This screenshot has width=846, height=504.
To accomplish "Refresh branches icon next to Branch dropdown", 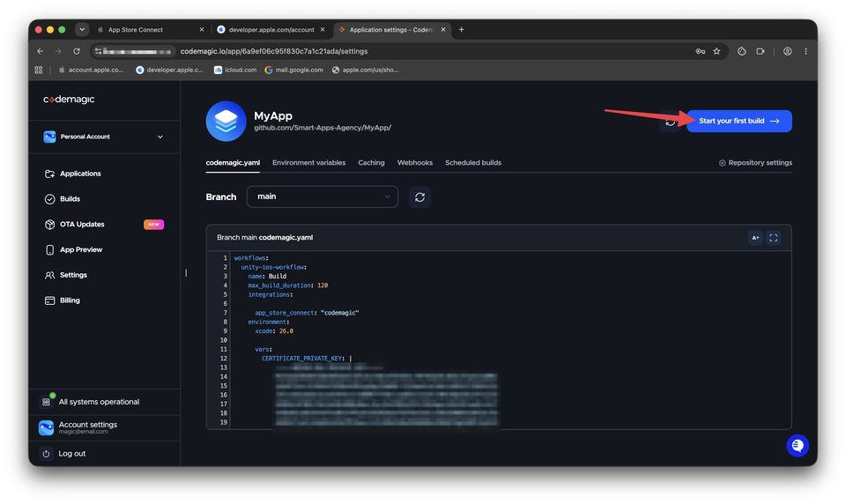I will 419,197.
